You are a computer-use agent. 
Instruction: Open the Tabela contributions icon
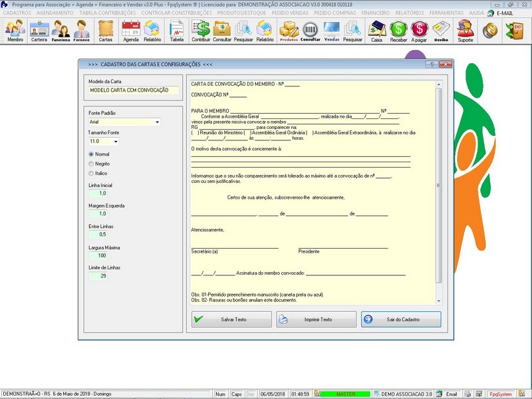coord(176,31)
